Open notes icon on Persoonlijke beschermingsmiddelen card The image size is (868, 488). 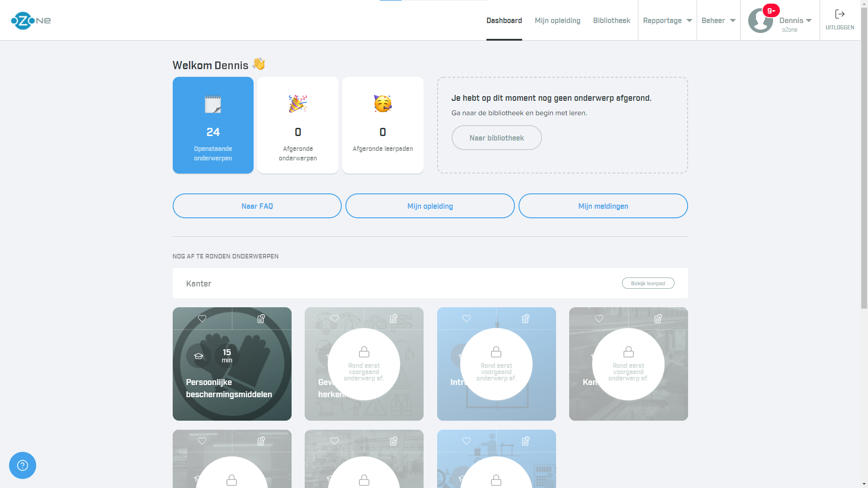(x=261, y=319)
